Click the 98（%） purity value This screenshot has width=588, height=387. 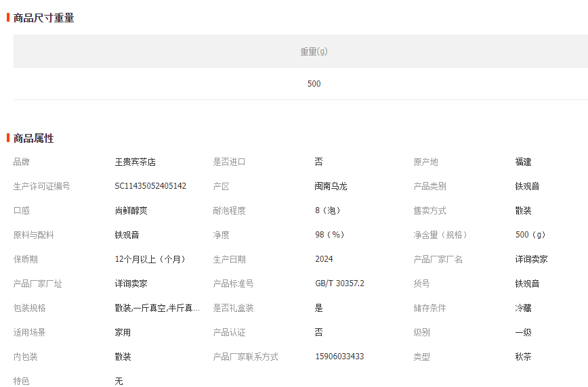[331, 235]
